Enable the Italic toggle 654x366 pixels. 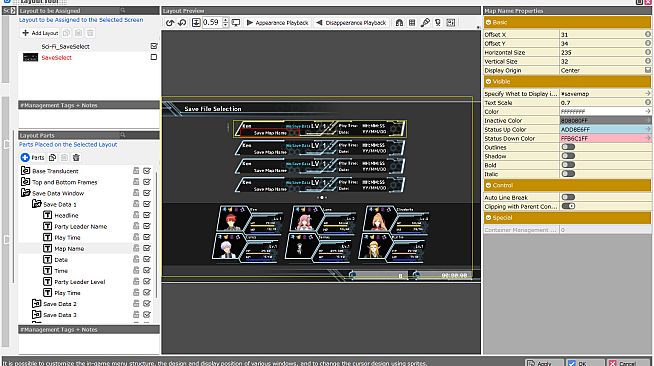coord(568,174)
